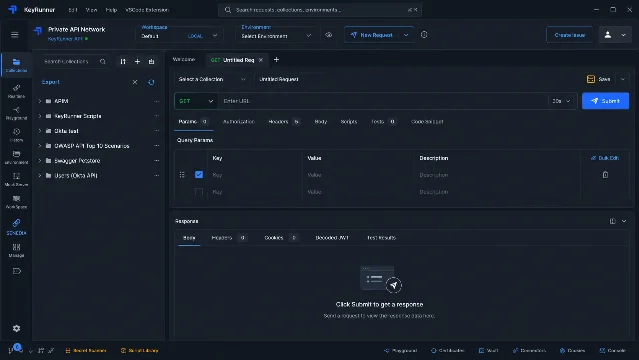The image size is (639, 360).
Task: Toggle the hamburger menu icon
Action: click(x=15, y=35)
